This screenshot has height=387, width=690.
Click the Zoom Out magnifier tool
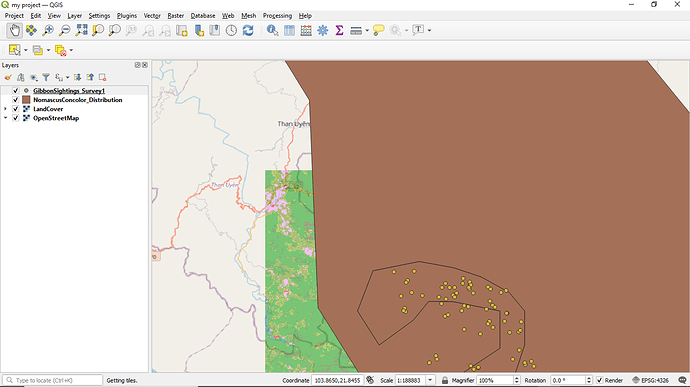(x=65, y=30)
